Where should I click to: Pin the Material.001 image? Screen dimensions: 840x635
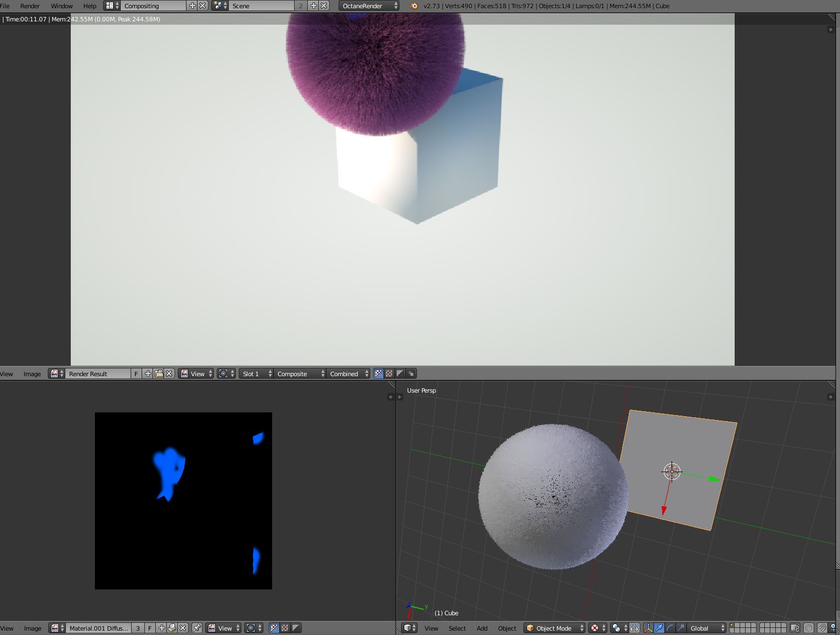point(197,628)
